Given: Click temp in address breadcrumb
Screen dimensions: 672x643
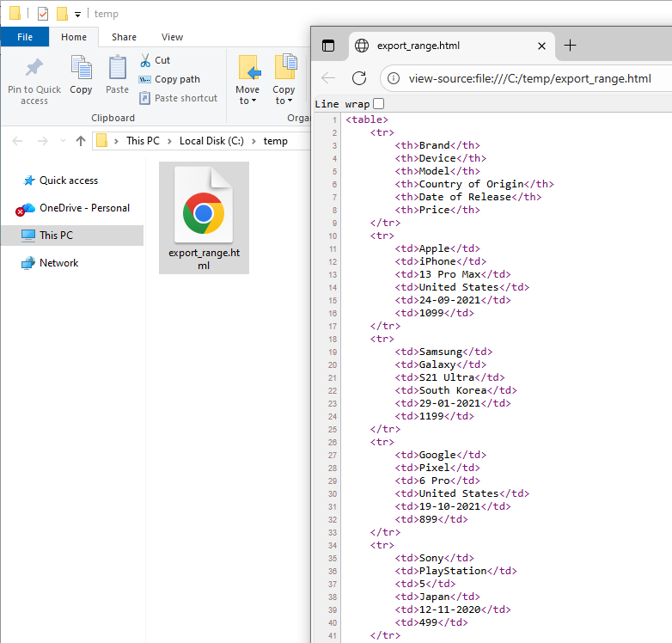Looking at the screenshot, I should click(x=275, y=141).
